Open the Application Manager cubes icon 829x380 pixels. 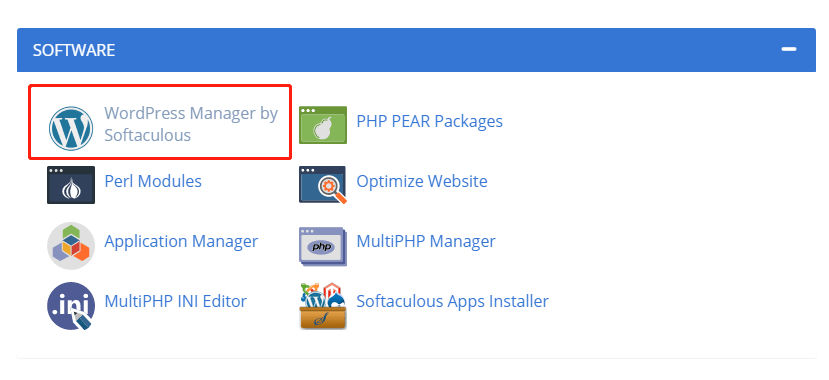pos(71,246)
